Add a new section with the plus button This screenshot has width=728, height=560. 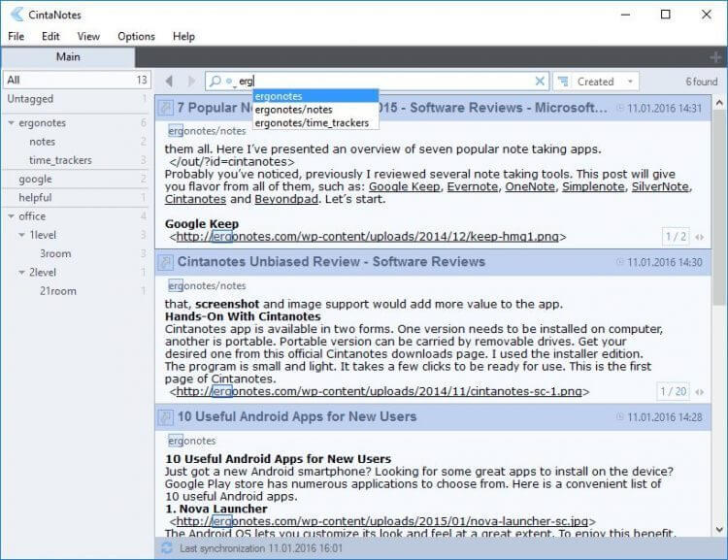(x=715, y=57)
